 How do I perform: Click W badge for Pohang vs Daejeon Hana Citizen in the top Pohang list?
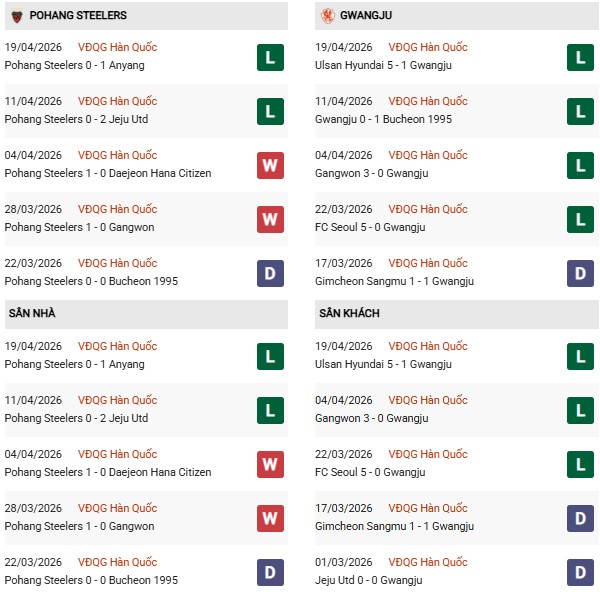point(270,165)
